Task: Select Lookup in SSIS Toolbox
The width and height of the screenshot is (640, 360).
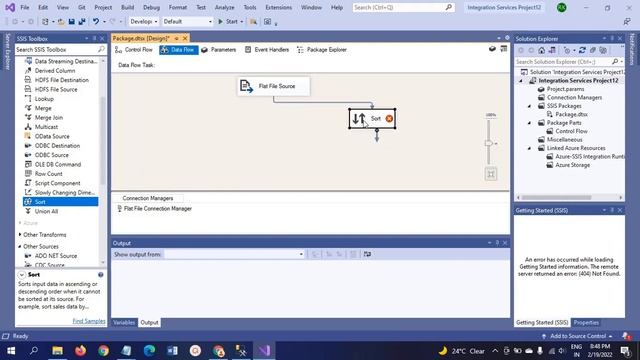Action: point(44,99)
